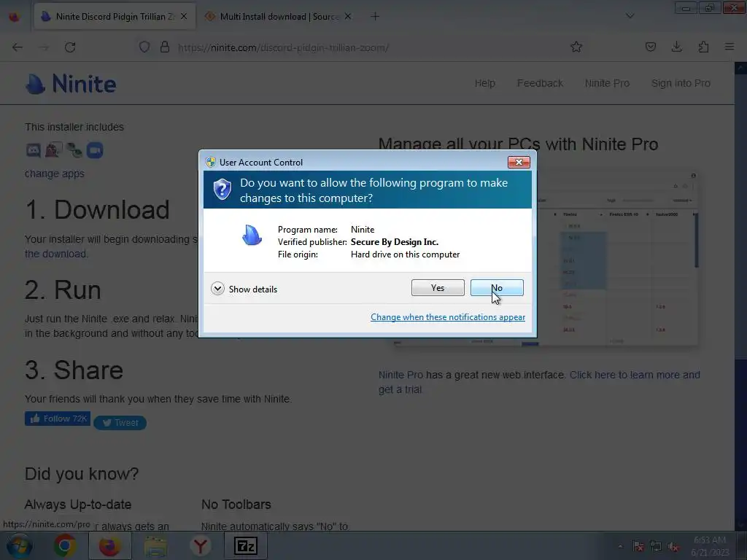Click the taskbar clock showing 6:53 AM
747x560 pixels.
click(x=710, y=545)
